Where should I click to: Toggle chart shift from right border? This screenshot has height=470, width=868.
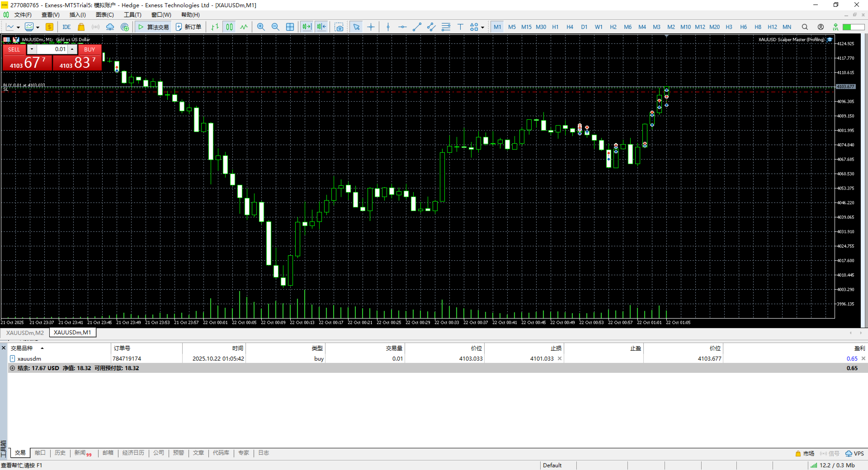(321, 27)
